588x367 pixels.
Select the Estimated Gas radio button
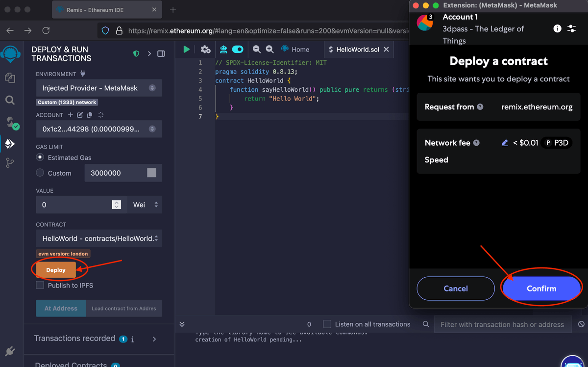pyautogui.click(x=40, y=157)
